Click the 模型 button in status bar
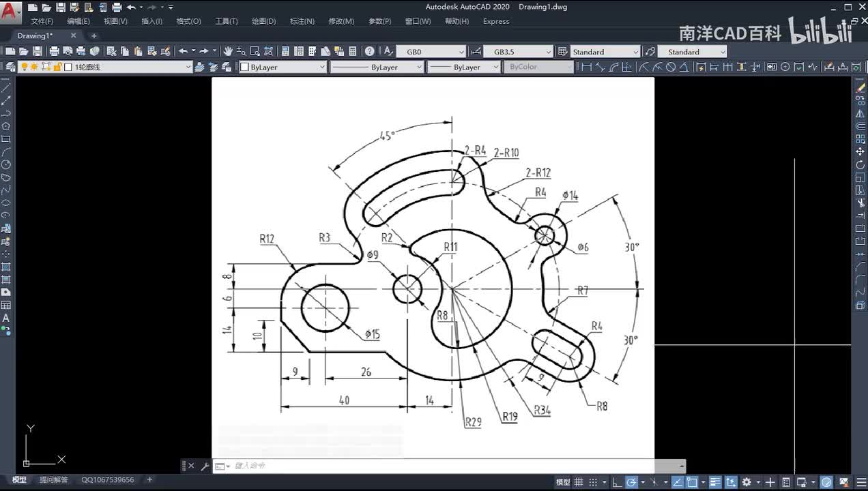Viewport: 868px width, 491px height. (563, 482)
